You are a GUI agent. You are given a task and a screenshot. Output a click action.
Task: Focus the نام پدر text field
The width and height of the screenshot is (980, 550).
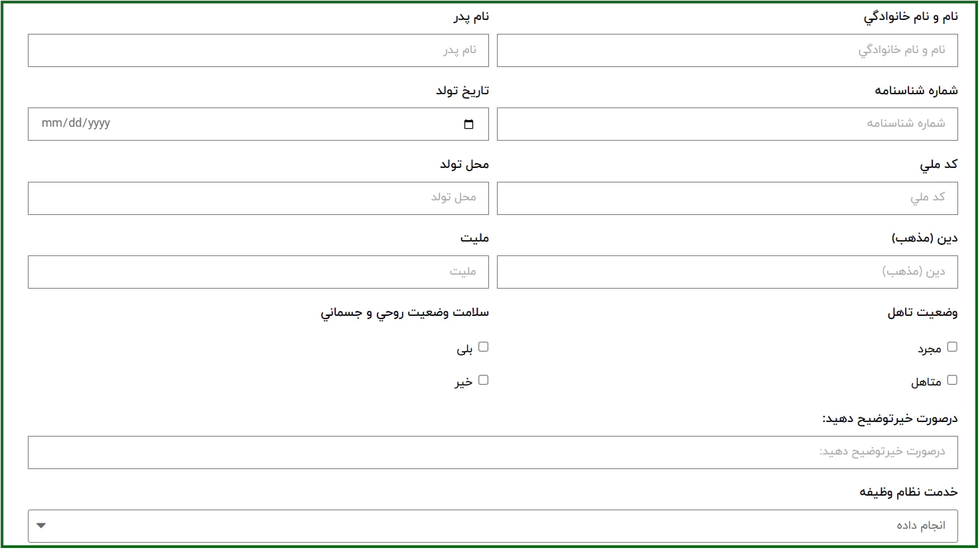(258, 50)
